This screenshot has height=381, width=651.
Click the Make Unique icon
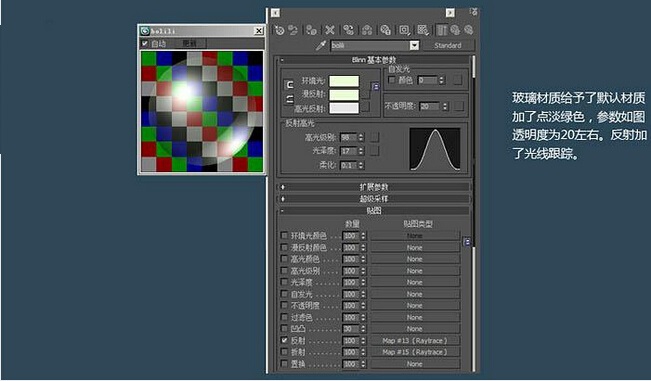click(367, 30)
